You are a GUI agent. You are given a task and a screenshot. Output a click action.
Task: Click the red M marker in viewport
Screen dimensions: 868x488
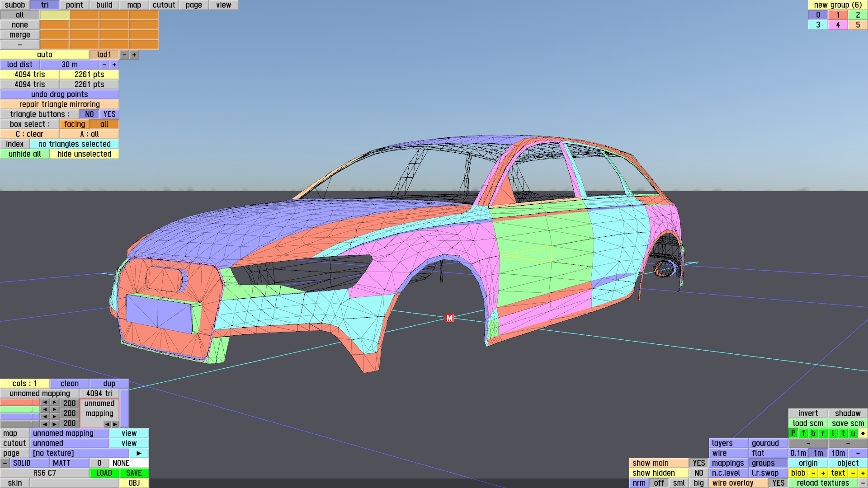(449, 318)
